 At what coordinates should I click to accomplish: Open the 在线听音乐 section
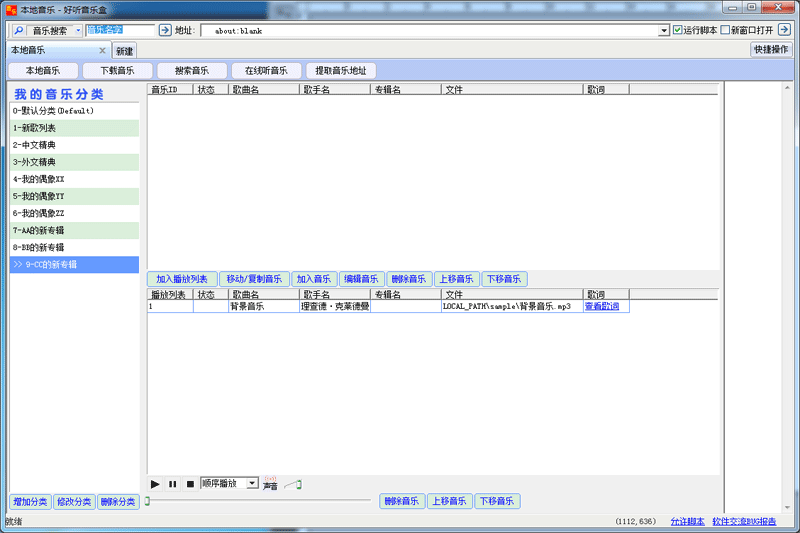pos(266,70)
